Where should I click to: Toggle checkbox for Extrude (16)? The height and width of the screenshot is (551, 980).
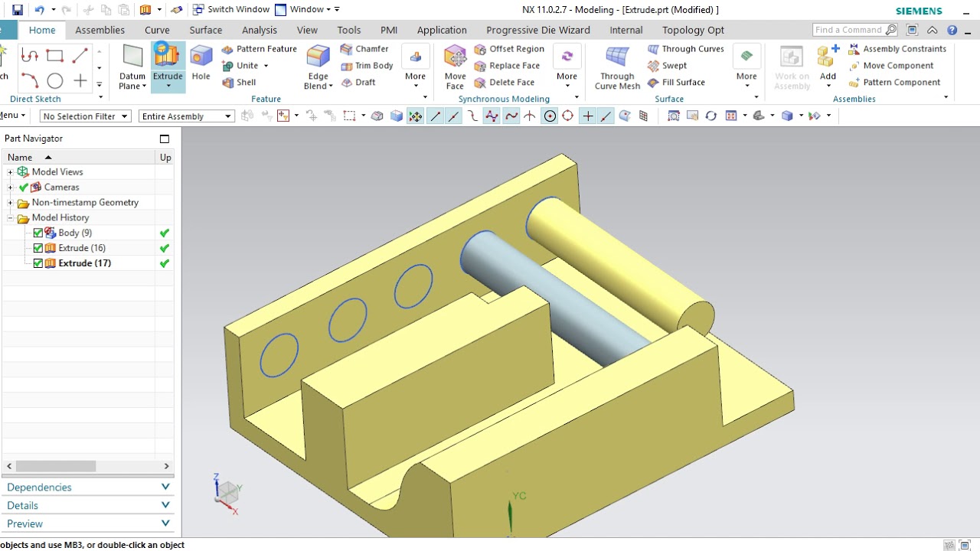(x=38, y=248)
